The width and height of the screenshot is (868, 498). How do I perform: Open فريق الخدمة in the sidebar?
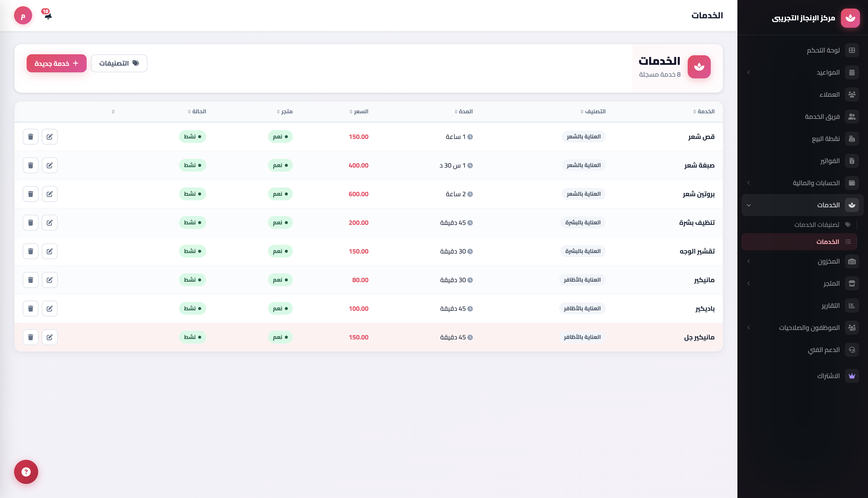(802, 117)
